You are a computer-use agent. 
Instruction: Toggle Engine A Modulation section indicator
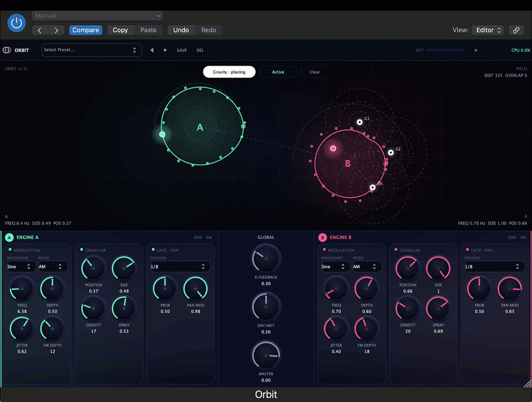[10, 249]
